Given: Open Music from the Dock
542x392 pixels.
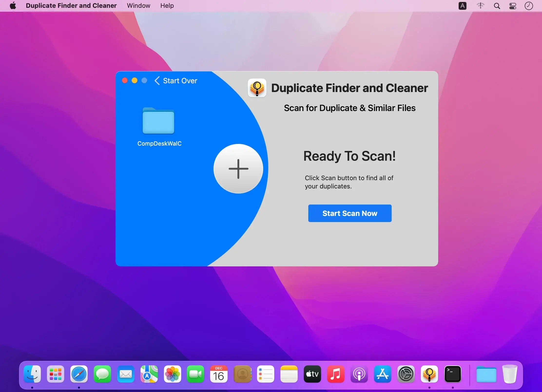Looking at the screenshot, I should coord(336,374).
